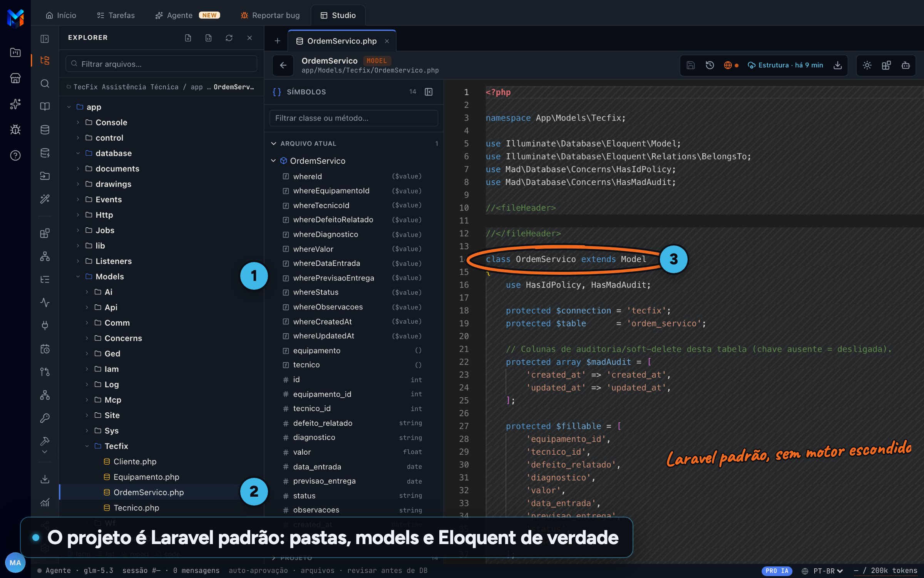Open the search magnifier in the activity bar

(x=45, y=83)
